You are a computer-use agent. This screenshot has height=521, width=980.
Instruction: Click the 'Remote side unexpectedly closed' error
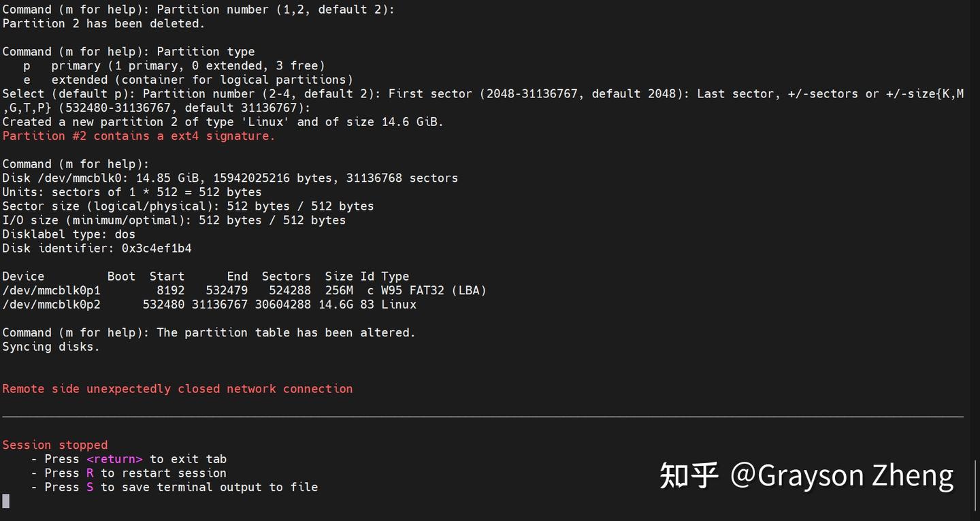pos(178,389)
